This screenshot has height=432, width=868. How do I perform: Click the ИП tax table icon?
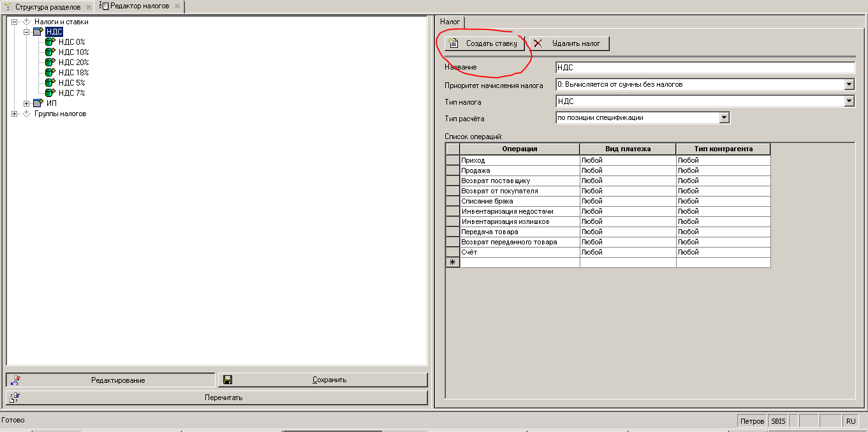(x=38, y=103)
